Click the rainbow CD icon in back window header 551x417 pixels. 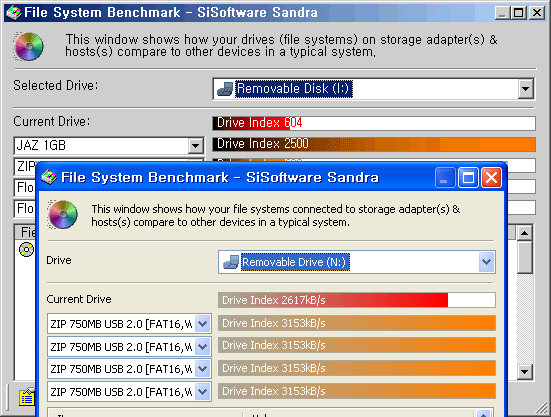click(29, 46)
